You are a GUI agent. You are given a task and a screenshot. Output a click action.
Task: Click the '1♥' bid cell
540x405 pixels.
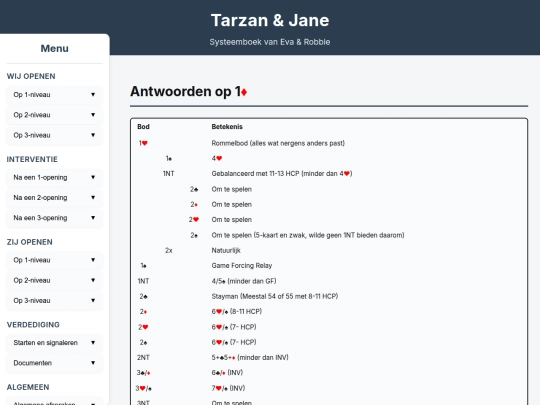143,143
